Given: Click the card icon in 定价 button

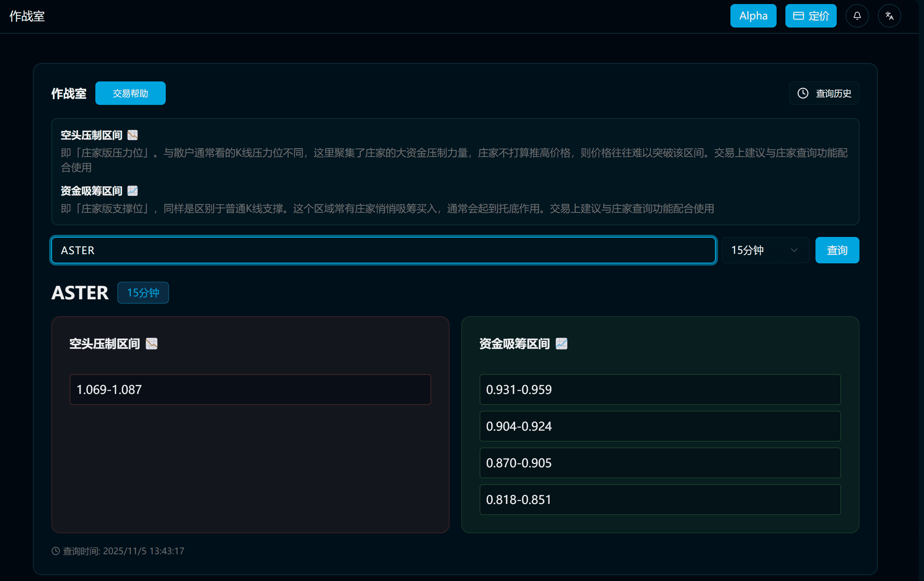Looking at the screenshot, I should point(799,16).
